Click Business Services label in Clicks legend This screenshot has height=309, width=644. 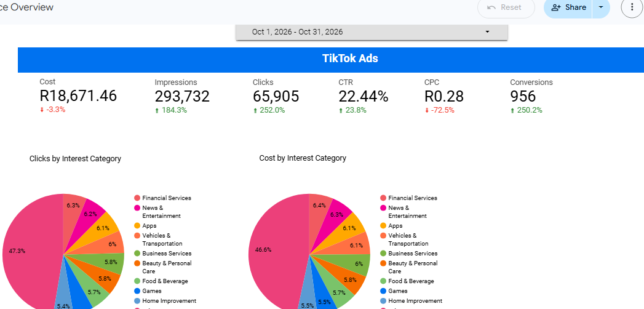pyautogui.click(x=167, y=254)
